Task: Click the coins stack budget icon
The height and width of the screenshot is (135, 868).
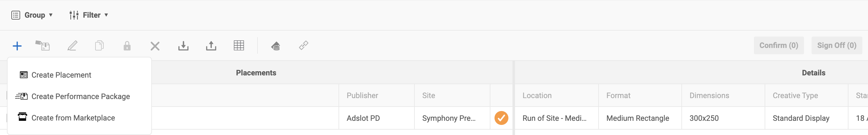Action: click(x=276, y=45)
